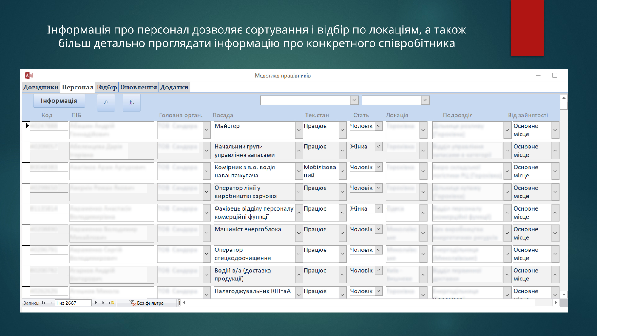Click 'Працює' status in Оператор лінії row
Viewport: 644px width, 336px height.
(x=321, y=192)
